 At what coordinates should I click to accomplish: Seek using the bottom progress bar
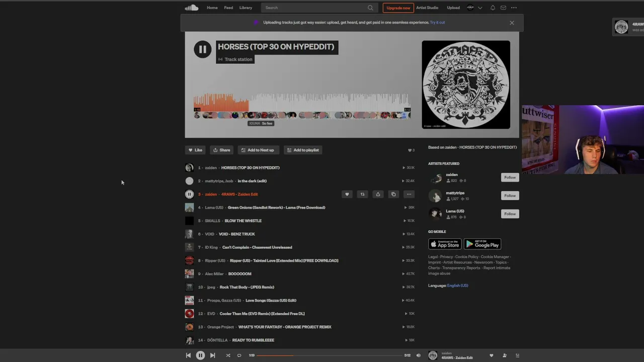pos(330,355)
